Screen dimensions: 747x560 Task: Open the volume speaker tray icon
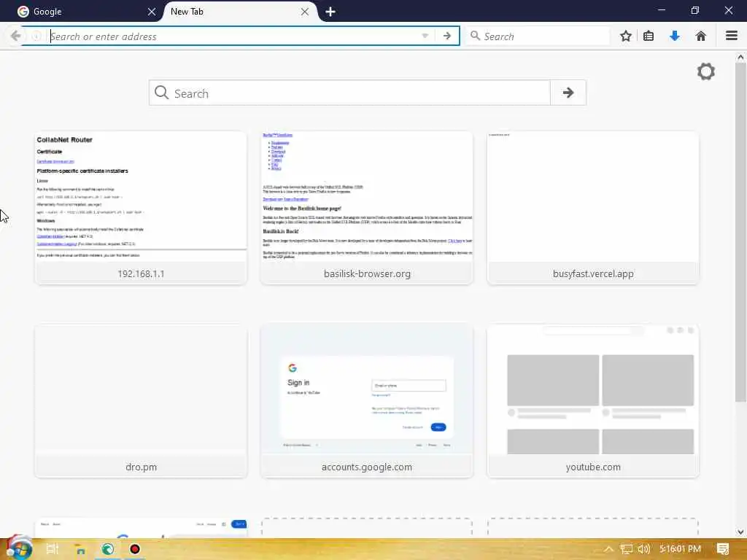[x=643, y=549]
